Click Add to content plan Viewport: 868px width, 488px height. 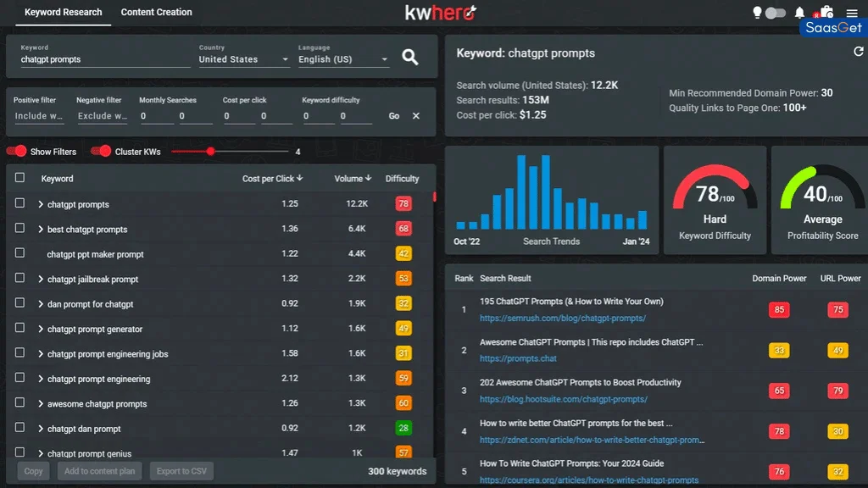[100, 471]
